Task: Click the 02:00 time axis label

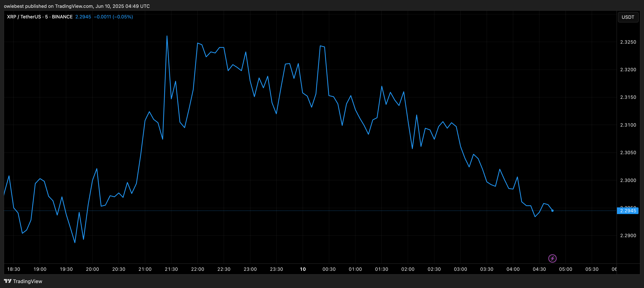Action: coord(408,269)
